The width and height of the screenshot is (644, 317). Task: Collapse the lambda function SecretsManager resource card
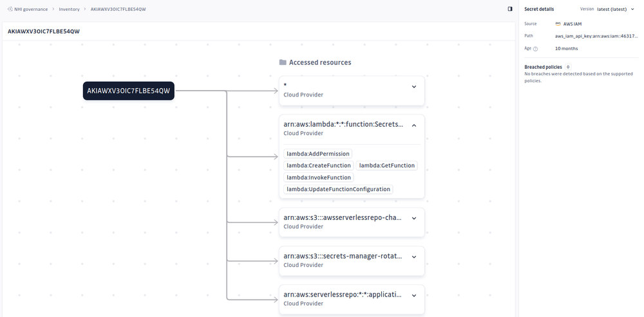[414, 125]
